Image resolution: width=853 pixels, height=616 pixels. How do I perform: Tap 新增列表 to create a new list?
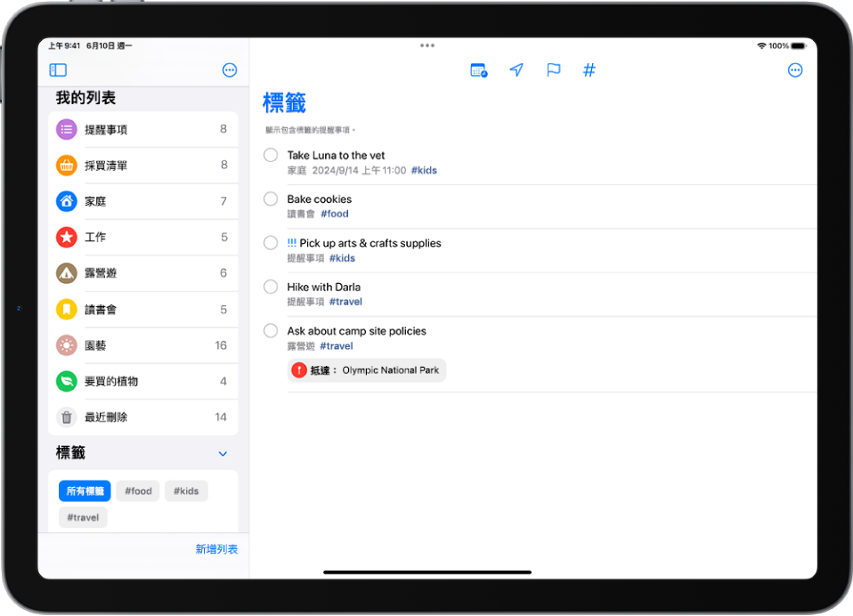(x=216, y=549)
